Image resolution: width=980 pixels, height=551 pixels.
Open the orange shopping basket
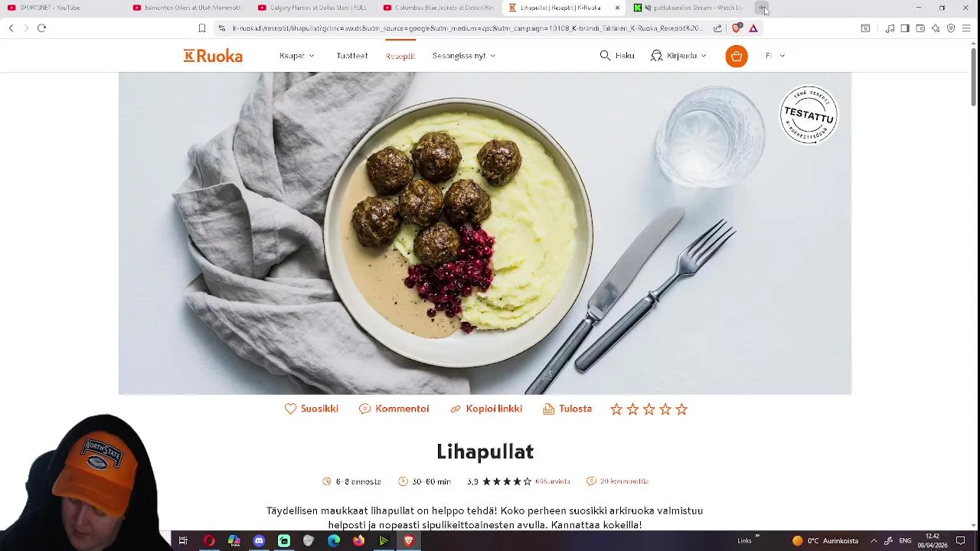[x=737, y=56]
